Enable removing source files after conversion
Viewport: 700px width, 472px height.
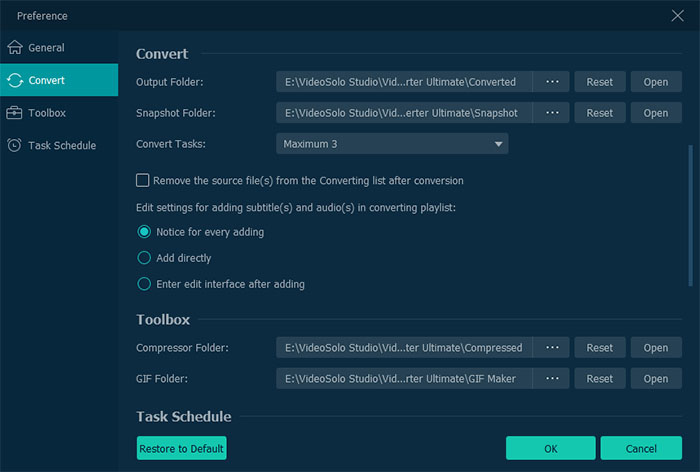coord(142,180)
